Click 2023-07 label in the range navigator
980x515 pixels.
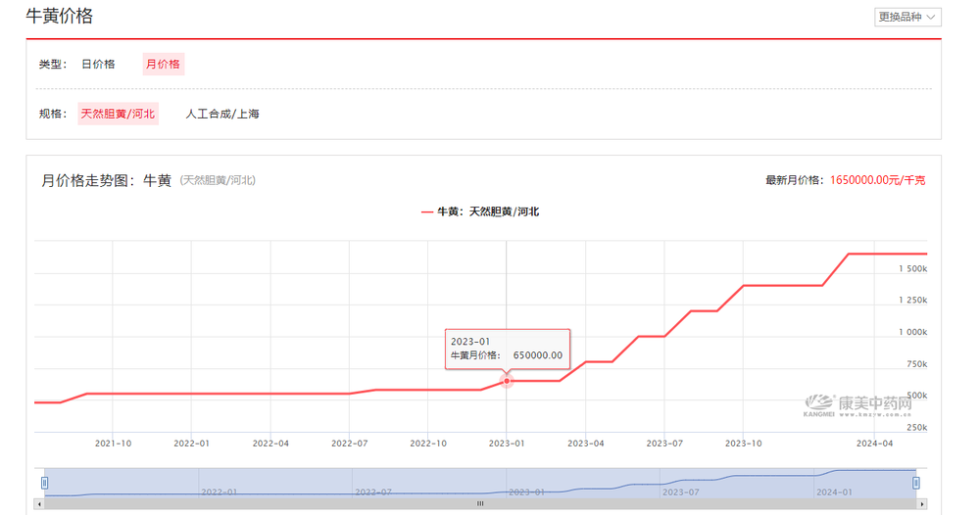point(681,492)
